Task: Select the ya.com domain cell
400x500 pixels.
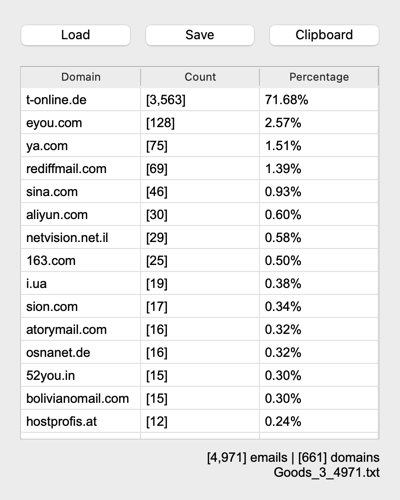Action: pos(81,146)
